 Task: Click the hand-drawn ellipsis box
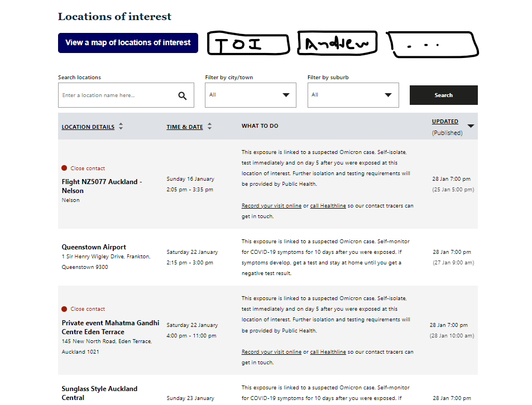pos(433,45)
